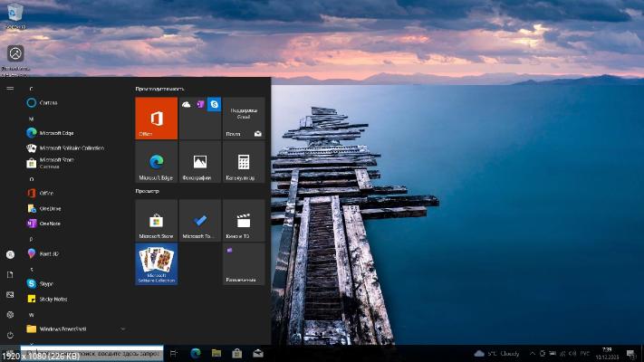
Task: Open Settings gear in Start sidebar
Action: pos(10,315)
